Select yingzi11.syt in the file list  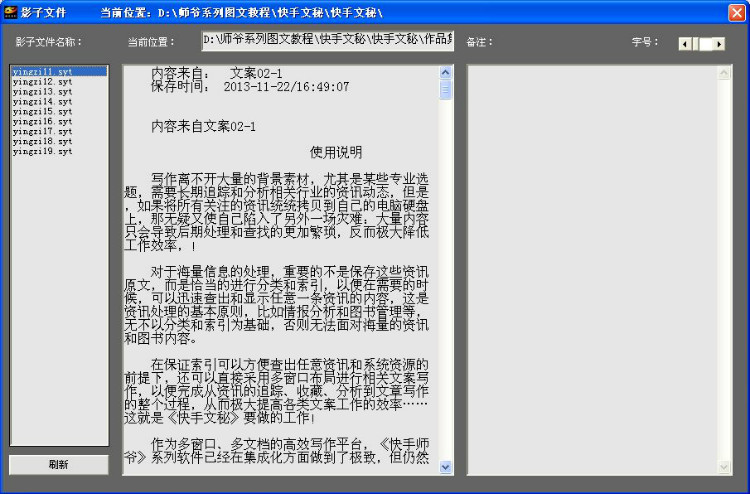[x=43, y=72]
